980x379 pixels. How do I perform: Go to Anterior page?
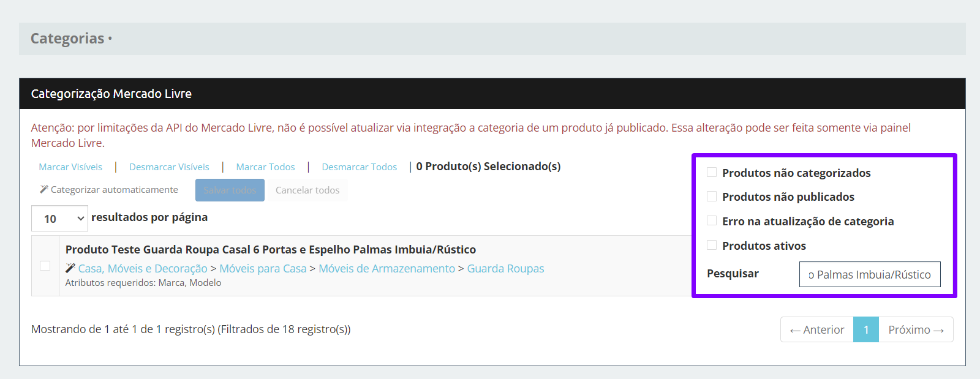[x=817, y=329]
